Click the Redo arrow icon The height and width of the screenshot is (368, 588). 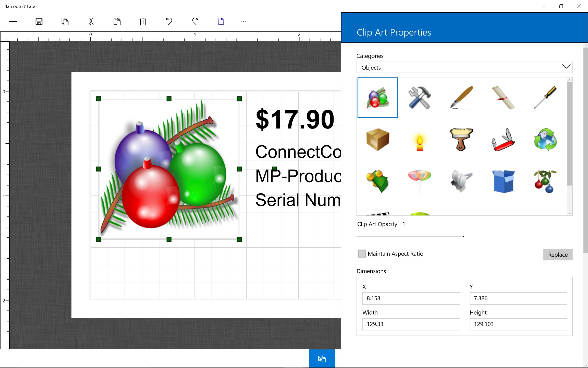[195, 21]
